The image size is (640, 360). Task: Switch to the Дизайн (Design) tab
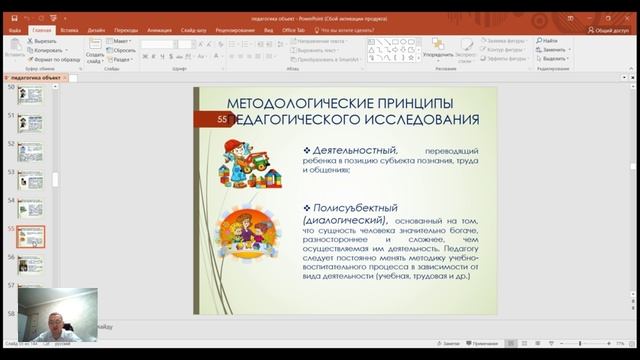click(x=96, y=30)
